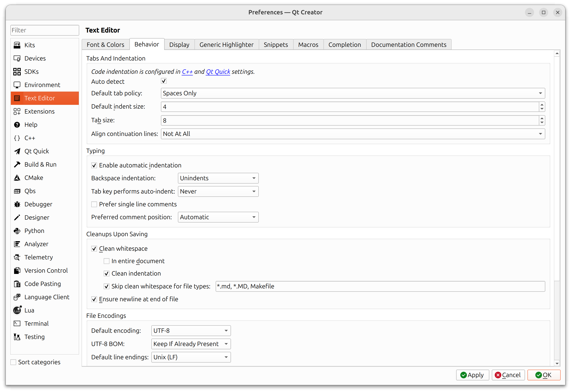Uncheck Ensure newline at end of file
This screenshot has height=392, width=571.
[94, 299]
